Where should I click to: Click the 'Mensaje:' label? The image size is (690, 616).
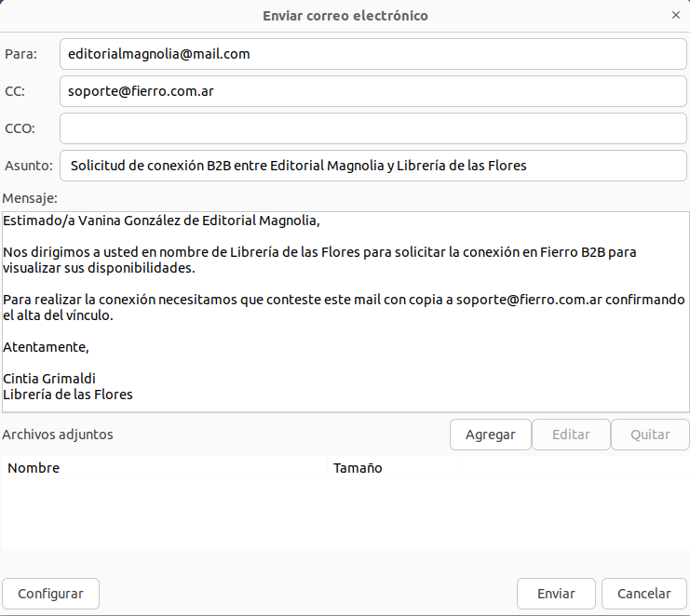[30, 198]
